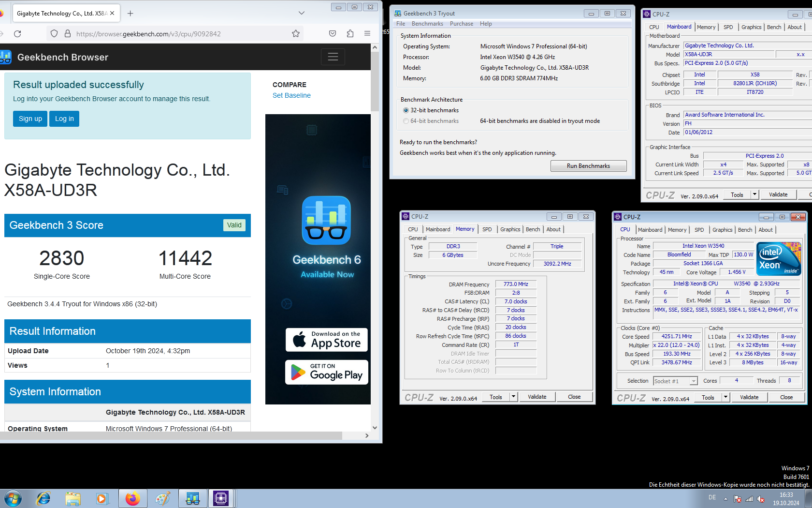Switch to Graphics tab in Memory CPU-Z window

510,229
